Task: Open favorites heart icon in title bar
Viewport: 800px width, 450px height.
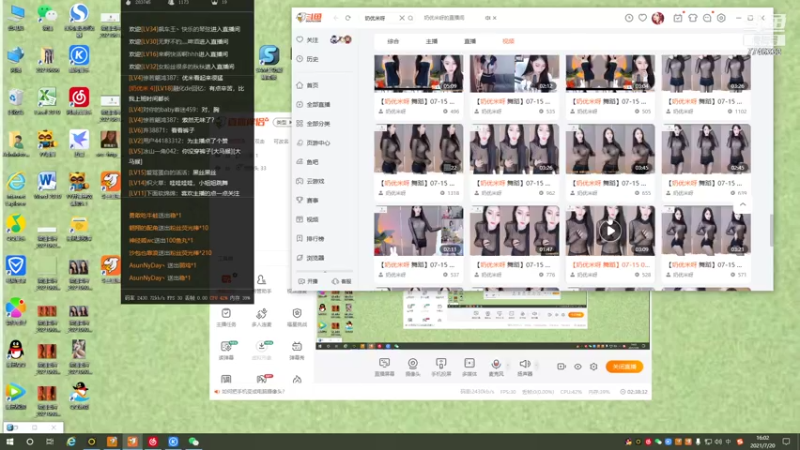Action: 642,18
